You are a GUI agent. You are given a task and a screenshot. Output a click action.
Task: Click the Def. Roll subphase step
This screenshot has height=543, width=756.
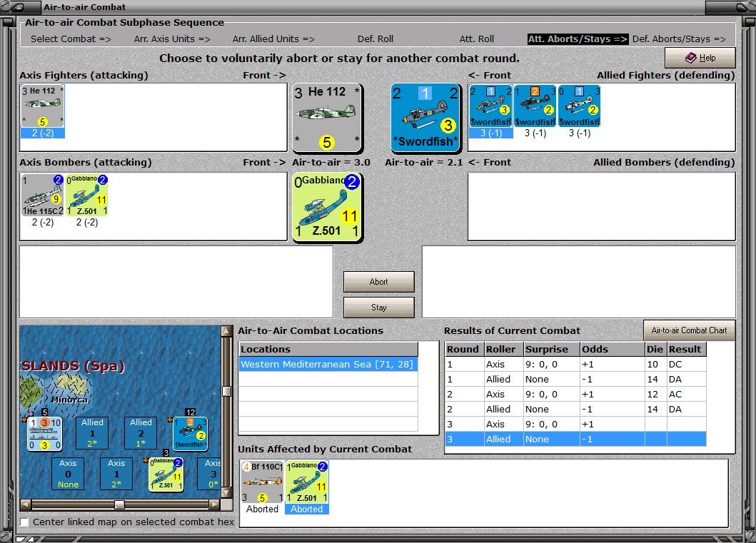pyautogui.click(x=375, y=39)
